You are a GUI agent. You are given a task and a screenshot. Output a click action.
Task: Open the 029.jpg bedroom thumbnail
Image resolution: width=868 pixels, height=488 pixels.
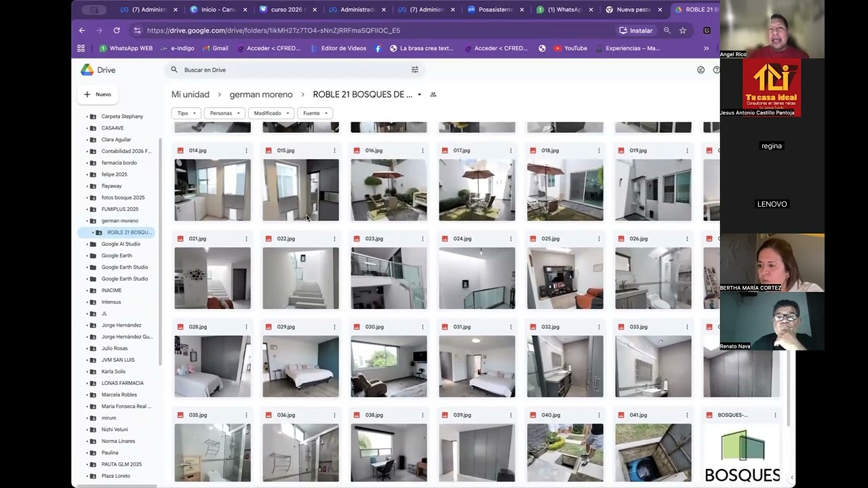click(x=300, y=366)
